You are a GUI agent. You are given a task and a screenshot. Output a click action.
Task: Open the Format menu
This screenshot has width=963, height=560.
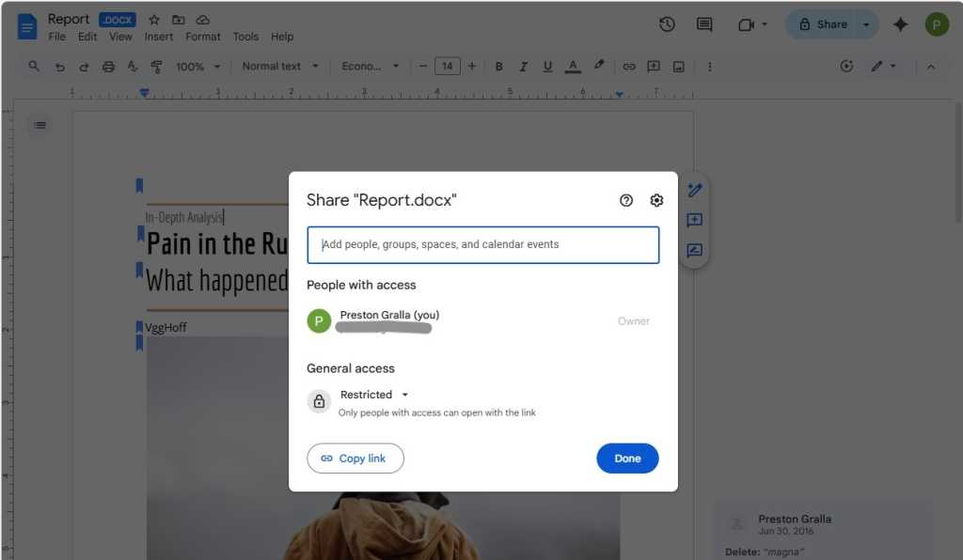202,36
